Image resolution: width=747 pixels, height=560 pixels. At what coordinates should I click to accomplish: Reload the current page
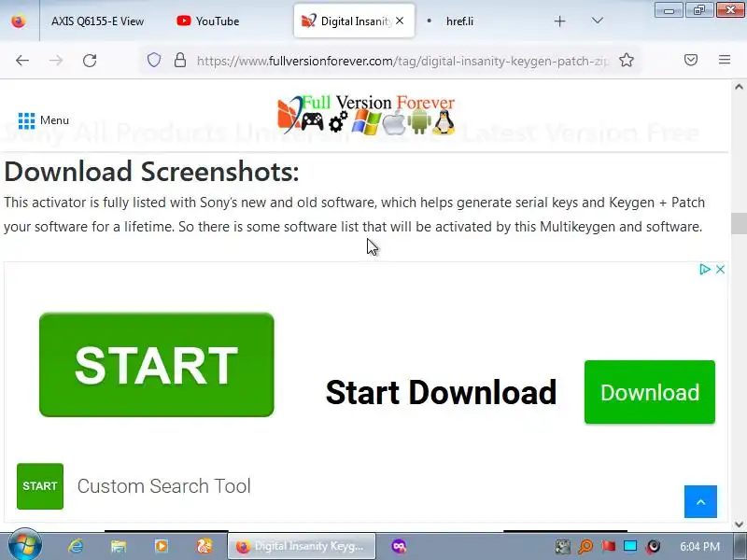point(90,61)
